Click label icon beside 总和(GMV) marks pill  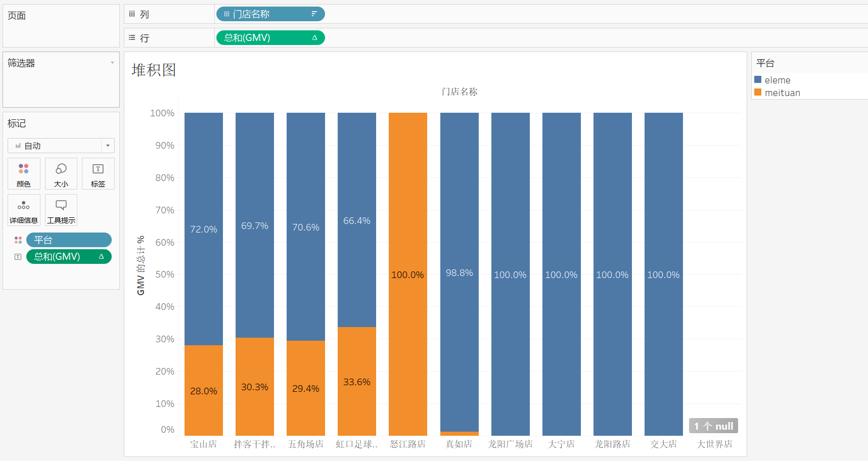tap(18, 257)
